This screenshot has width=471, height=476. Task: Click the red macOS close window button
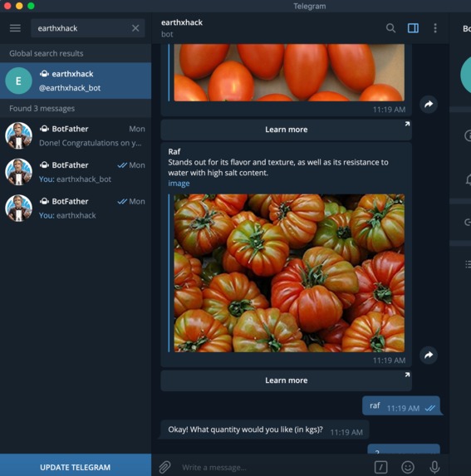[7, 6]
